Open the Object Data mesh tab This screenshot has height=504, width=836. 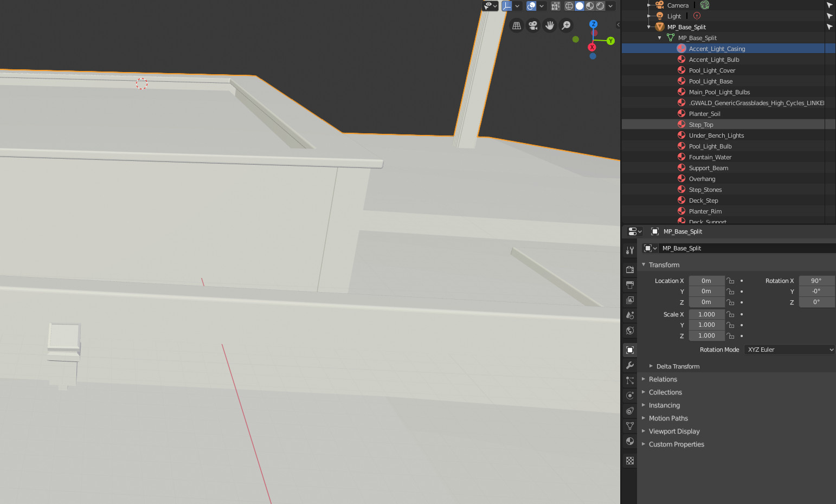click(629, 426)
